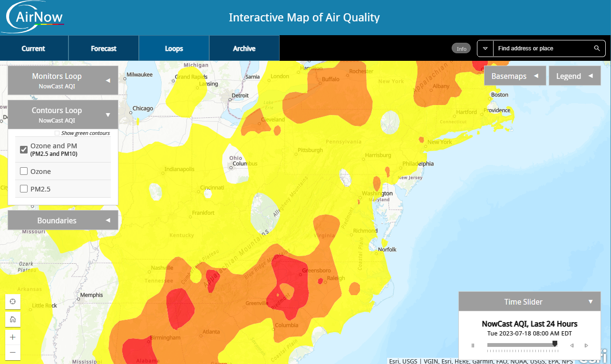
Task: Click the Columbus label on map
Action: point(245,164)
